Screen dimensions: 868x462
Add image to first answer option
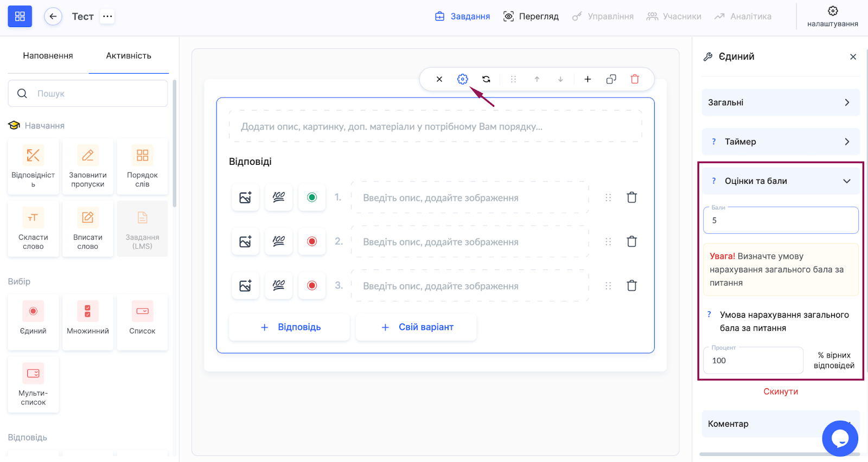tap(245, 197)
